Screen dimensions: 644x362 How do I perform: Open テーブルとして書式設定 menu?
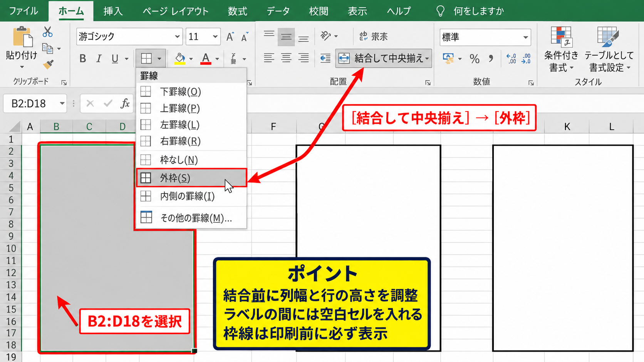pos(609,49)
